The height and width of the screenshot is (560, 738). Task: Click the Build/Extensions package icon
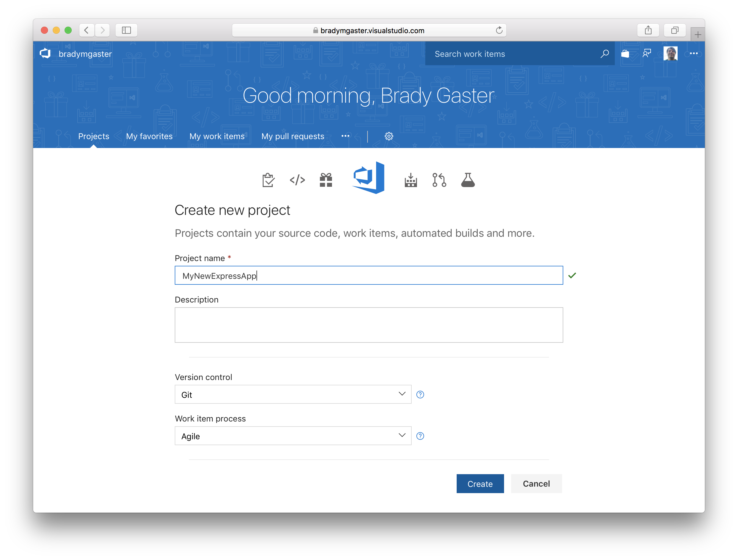pos(325,180)
